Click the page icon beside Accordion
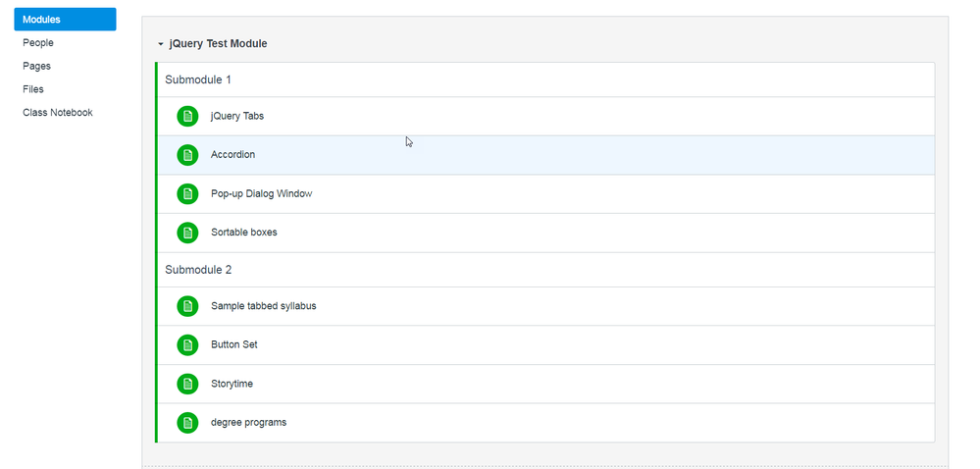Screen dimensions: 980x469 point(187,155)
